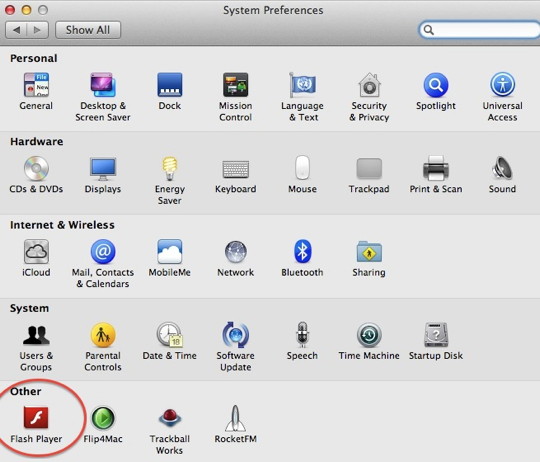Open Network preferences icon
Image resolution: width=540 pixels, height=462 pixels.
(236, 252)
